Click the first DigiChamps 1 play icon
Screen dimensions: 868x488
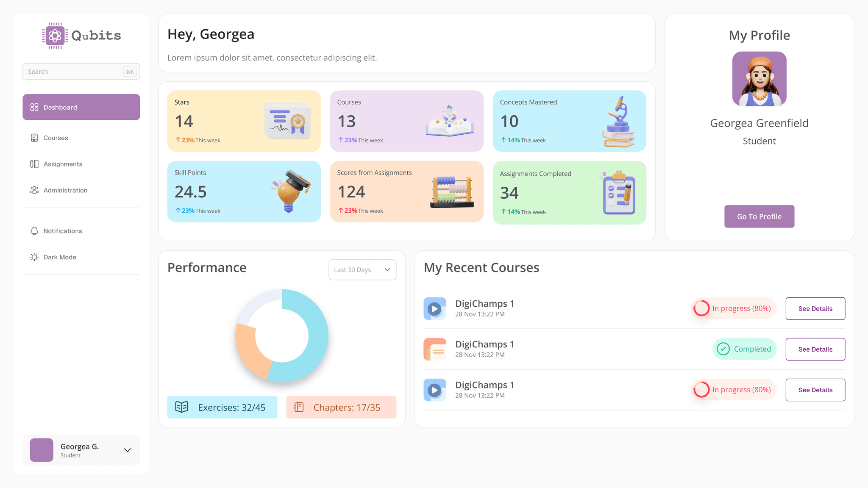click(x=434, y=309)
